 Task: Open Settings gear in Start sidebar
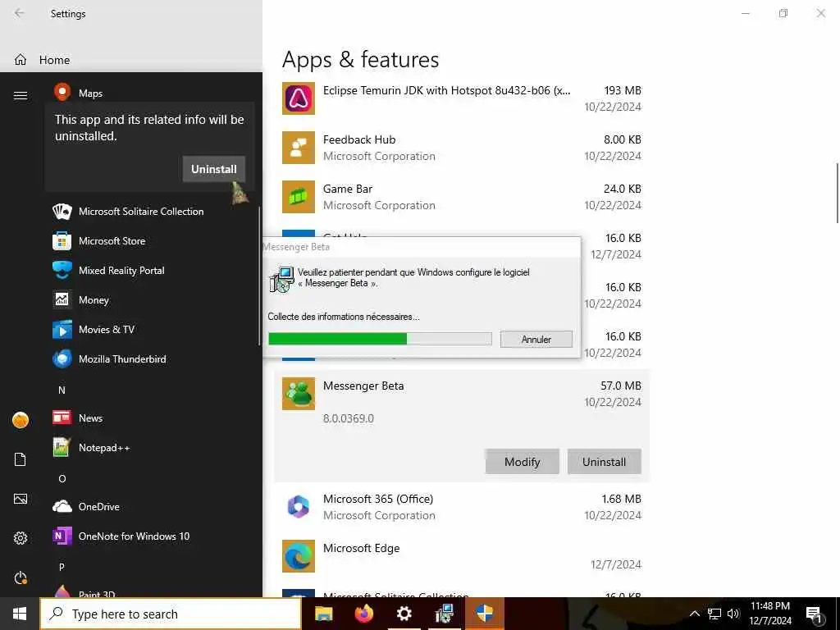(x=21, y=538)
